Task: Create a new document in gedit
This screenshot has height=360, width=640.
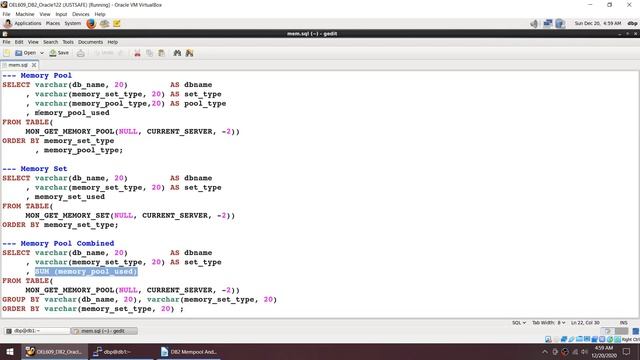Action: (7, 53)
